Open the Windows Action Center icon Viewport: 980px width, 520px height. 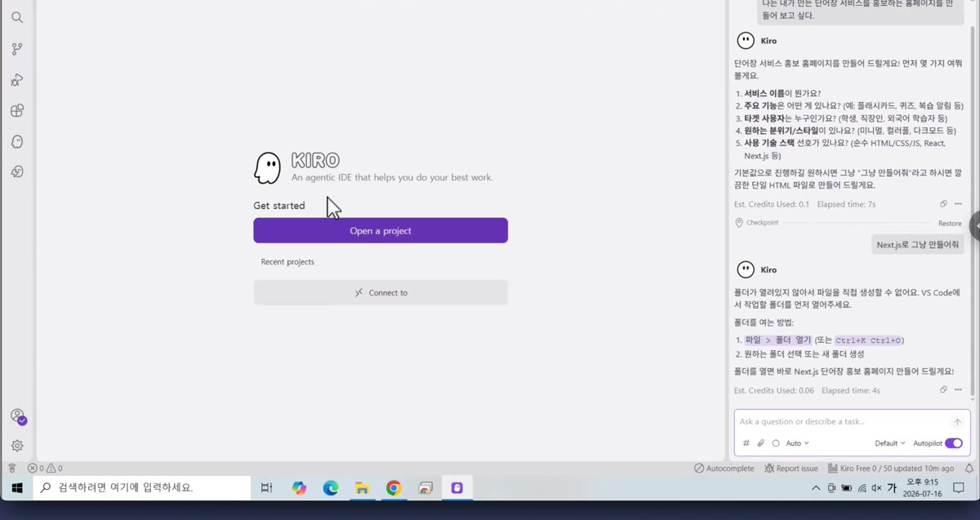click(x=960, y=488)
